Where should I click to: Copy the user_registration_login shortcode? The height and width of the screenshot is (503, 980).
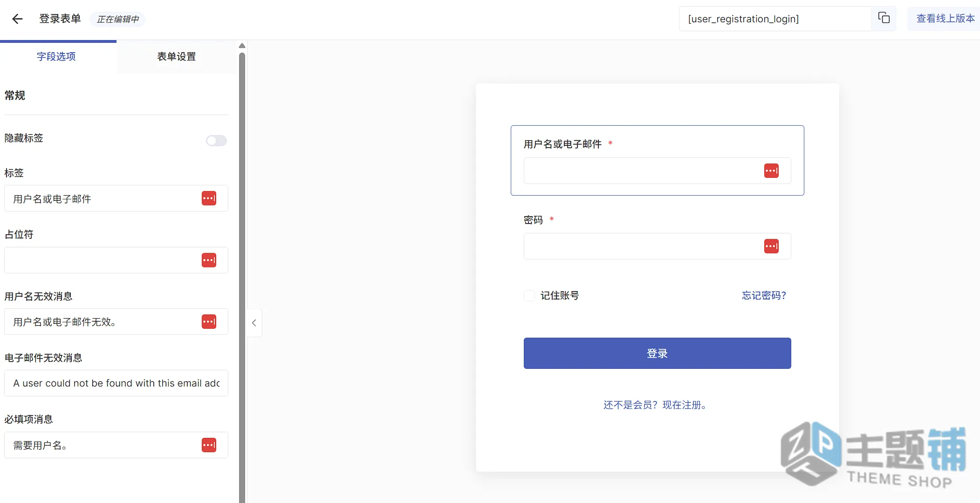884,18
